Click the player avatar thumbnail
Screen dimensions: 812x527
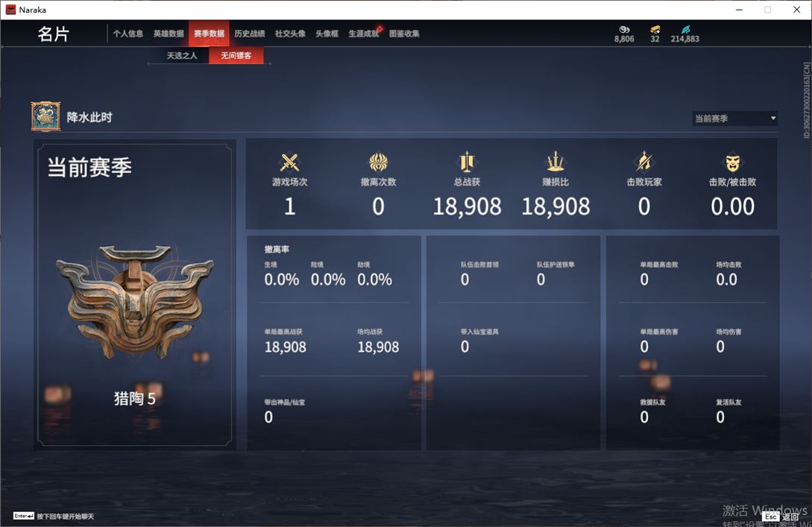point(45,116)
